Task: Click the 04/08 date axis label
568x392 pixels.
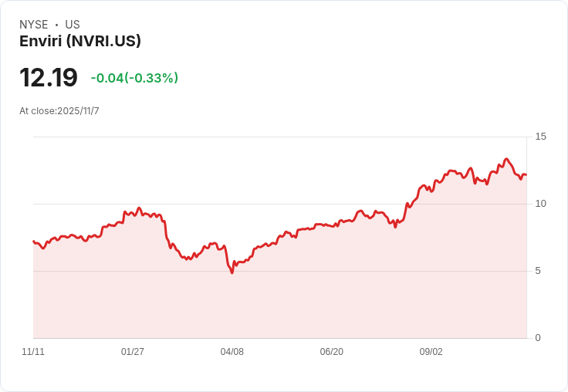Action: tap(232, 352)
